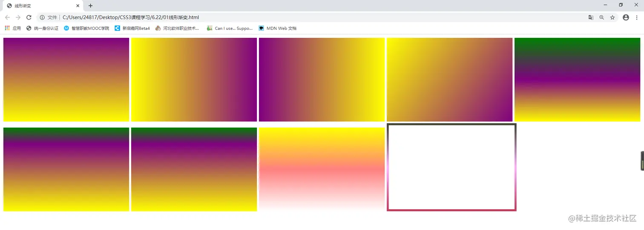
Task: Go forward to the next page
Action: point(18,17)
